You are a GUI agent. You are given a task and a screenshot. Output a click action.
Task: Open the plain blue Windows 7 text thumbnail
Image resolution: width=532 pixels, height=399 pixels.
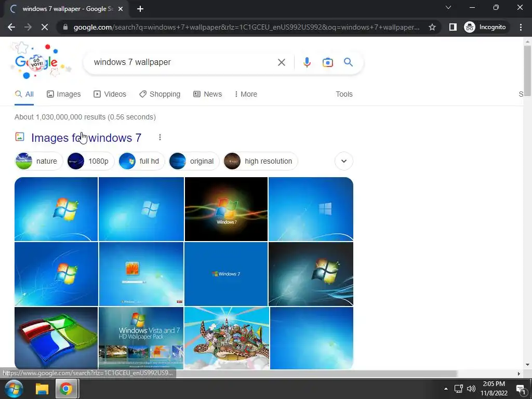[226, 274]
